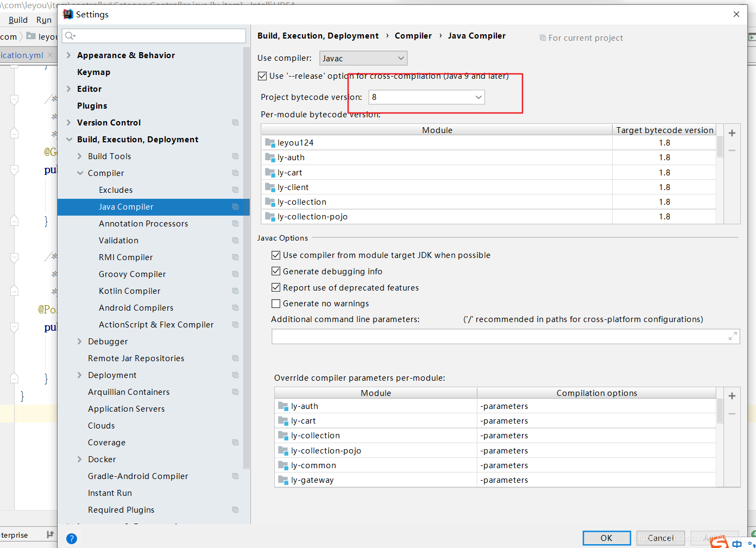Select Keymap settings page
The image size is (756, 548).
coord(93,72)
